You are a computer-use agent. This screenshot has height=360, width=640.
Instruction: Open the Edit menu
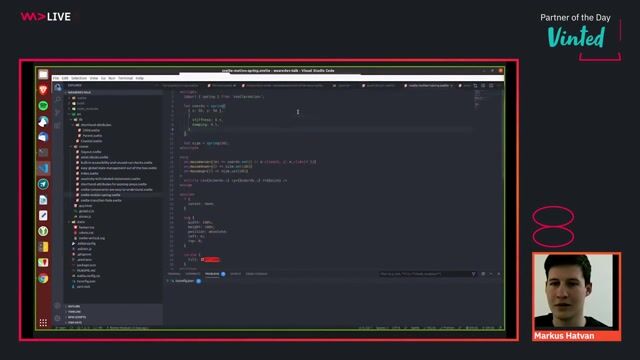click(x=65, y=78)
